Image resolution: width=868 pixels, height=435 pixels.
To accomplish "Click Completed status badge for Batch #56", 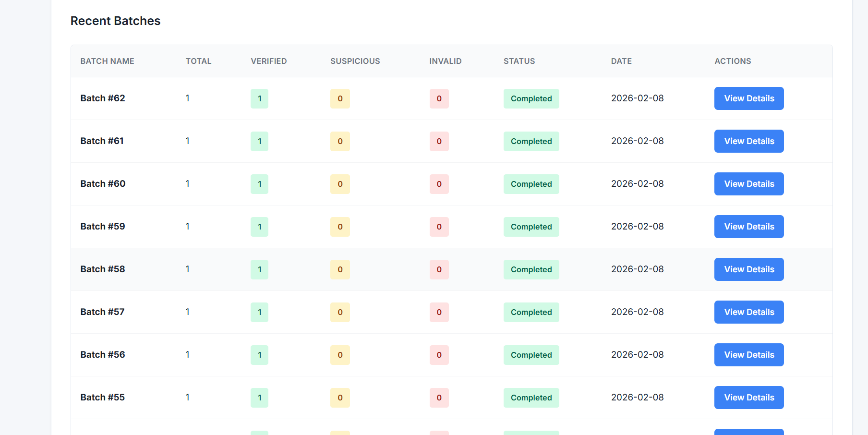I will pyautogui.click(x=531, y=355).
